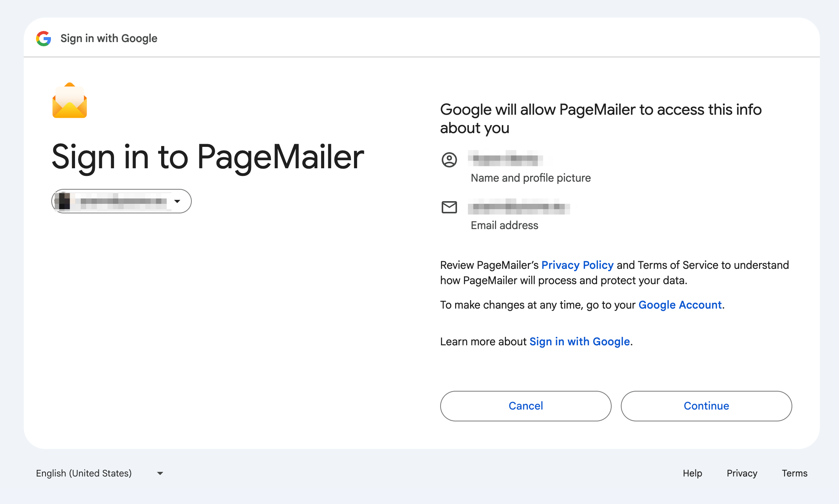
Task: Open the Terms footer link
Action: 795,473
